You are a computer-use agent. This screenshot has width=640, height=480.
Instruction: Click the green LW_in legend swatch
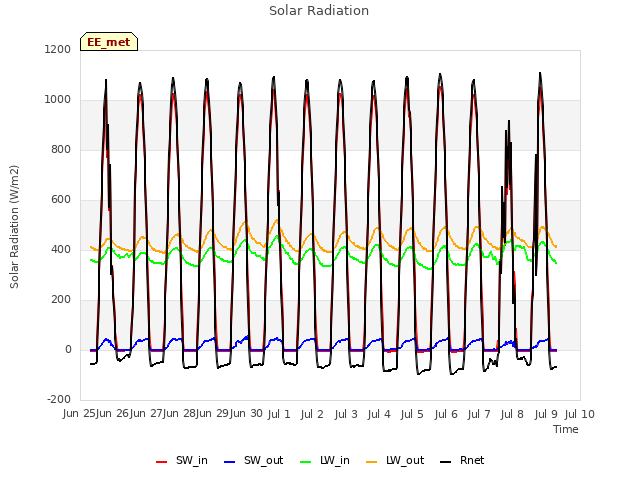[x=306, y=461]
